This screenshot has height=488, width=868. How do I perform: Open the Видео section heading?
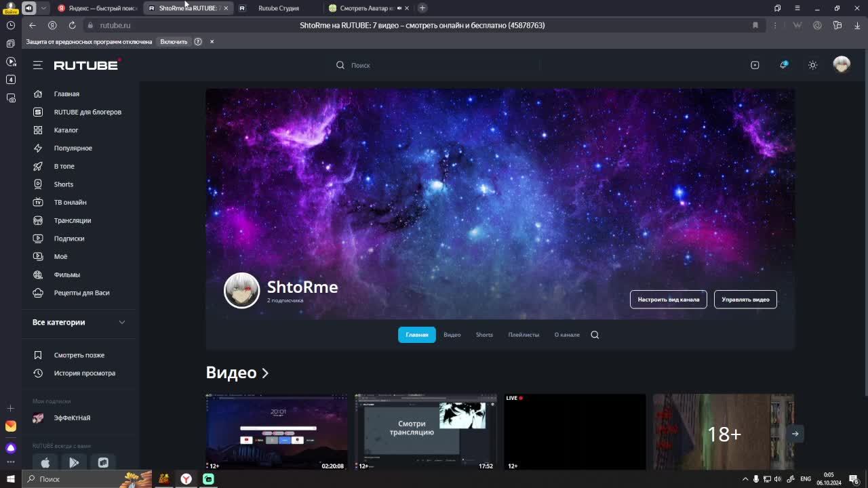coord(237,373)
